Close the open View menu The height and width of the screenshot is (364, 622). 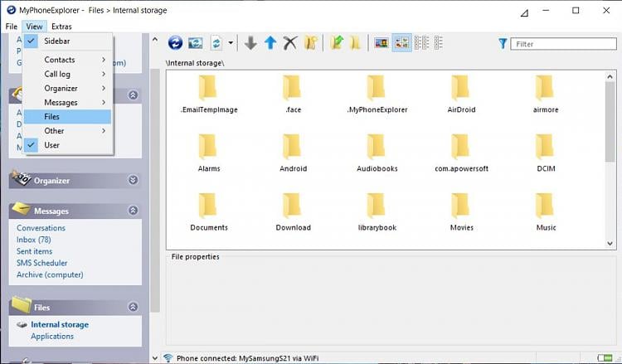34,27
